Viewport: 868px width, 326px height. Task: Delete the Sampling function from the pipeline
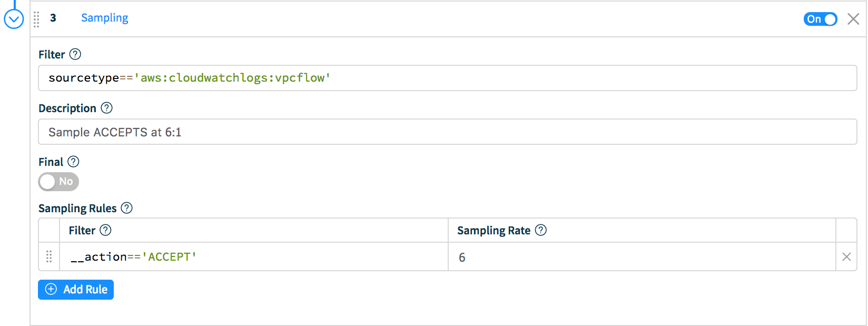(x=853, y=19)
